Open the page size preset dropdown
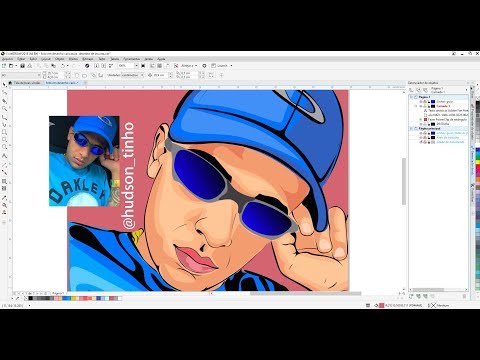The width and height of the screenshot is (480, 360). (39, 75)
